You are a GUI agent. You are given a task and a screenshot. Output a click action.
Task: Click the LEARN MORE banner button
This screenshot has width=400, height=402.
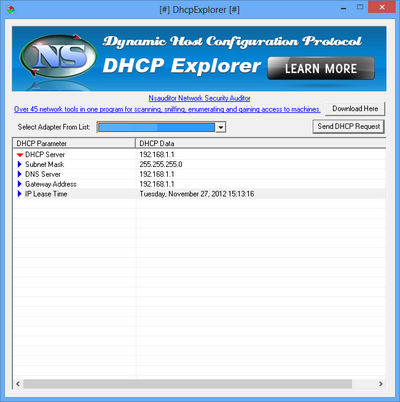tap(321, 68)
